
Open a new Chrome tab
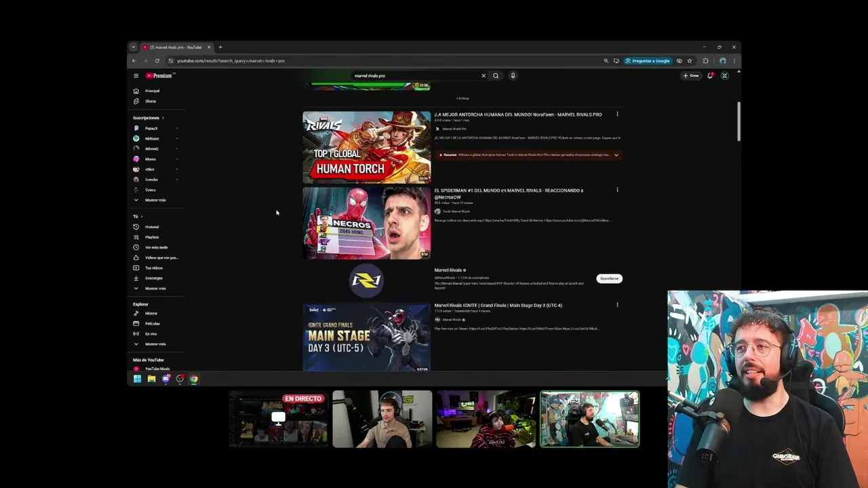pyautogui.click(x=220, y=47)
